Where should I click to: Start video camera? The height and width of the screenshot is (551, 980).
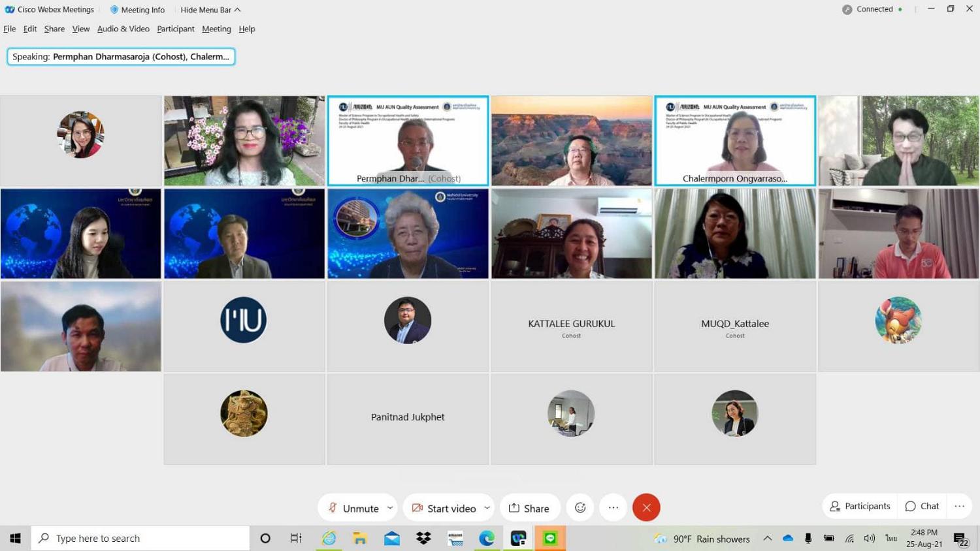444,508
